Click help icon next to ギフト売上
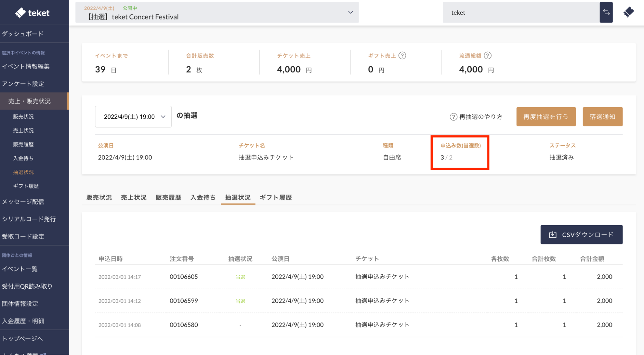The height and width of the screenshot is (355, 644). pos(402,56)
